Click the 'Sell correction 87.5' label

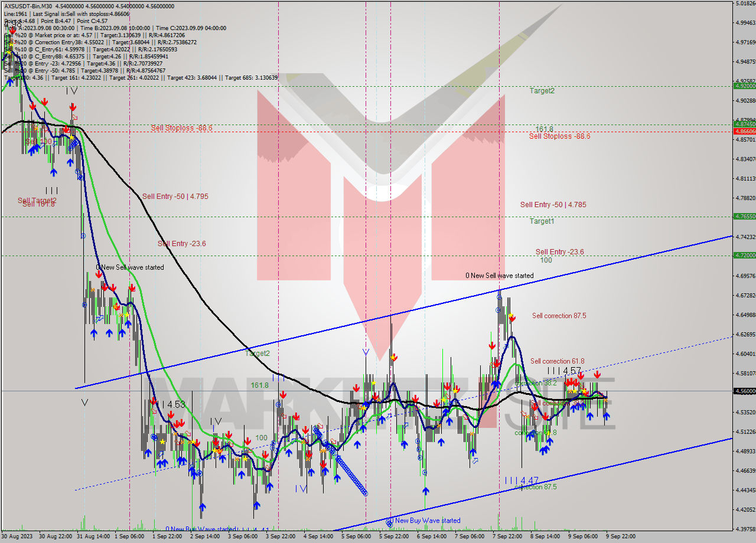pos(559,316)
